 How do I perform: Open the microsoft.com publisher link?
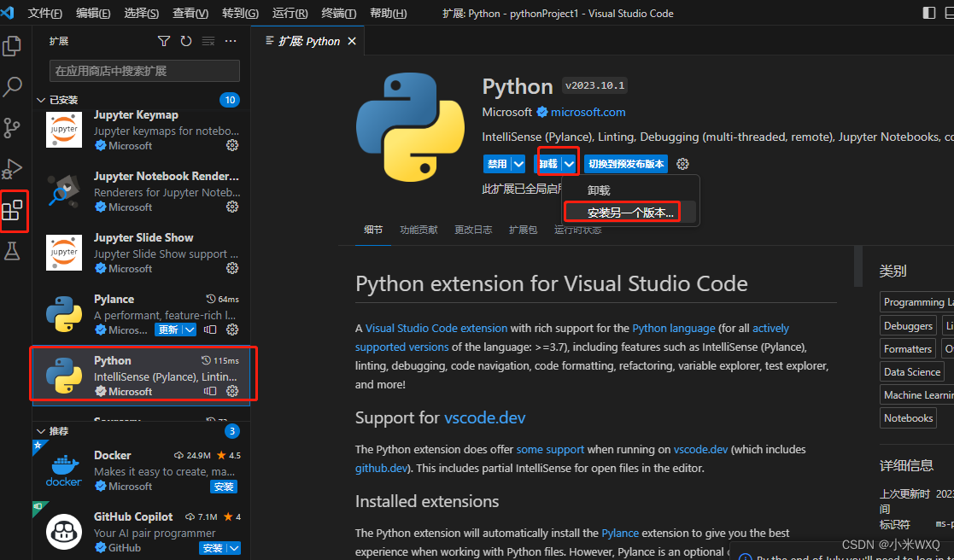pos(588,113)
